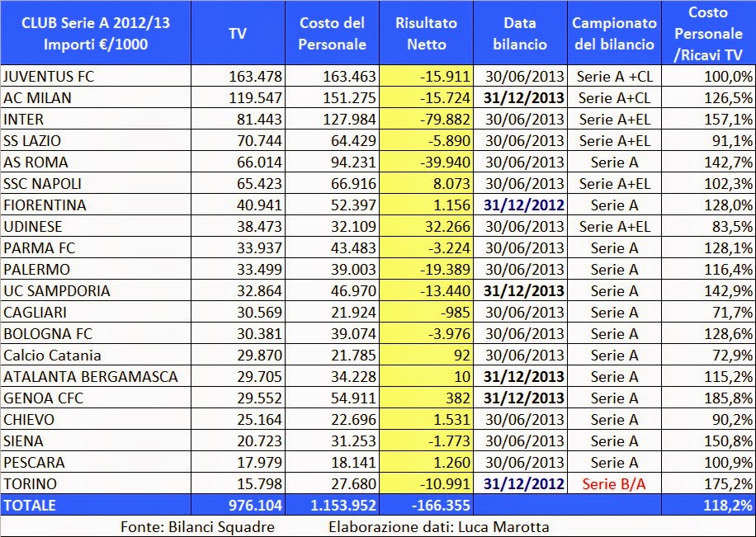Click the SS LAZIO row label
Viewport: 756px width, 537px height.
[32, 141]
